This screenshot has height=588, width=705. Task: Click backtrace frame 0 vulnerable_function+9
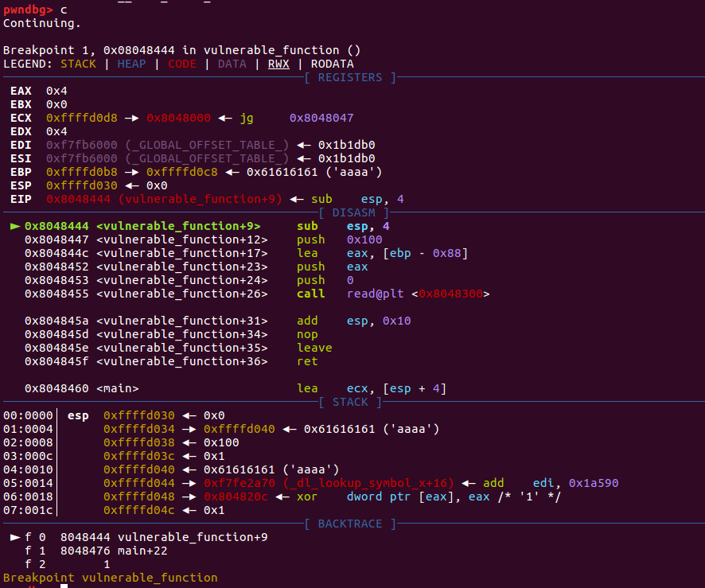146,537
